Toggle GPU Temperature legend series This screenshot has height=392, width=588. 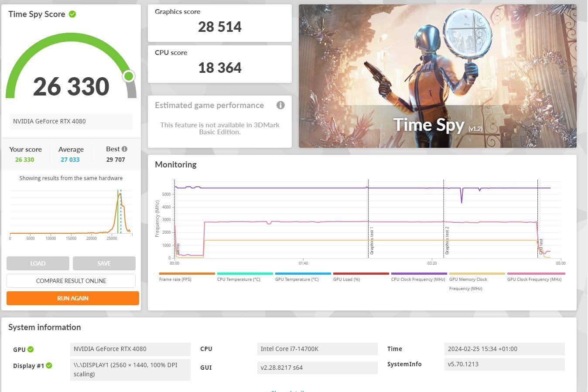(x=303, y=277)
